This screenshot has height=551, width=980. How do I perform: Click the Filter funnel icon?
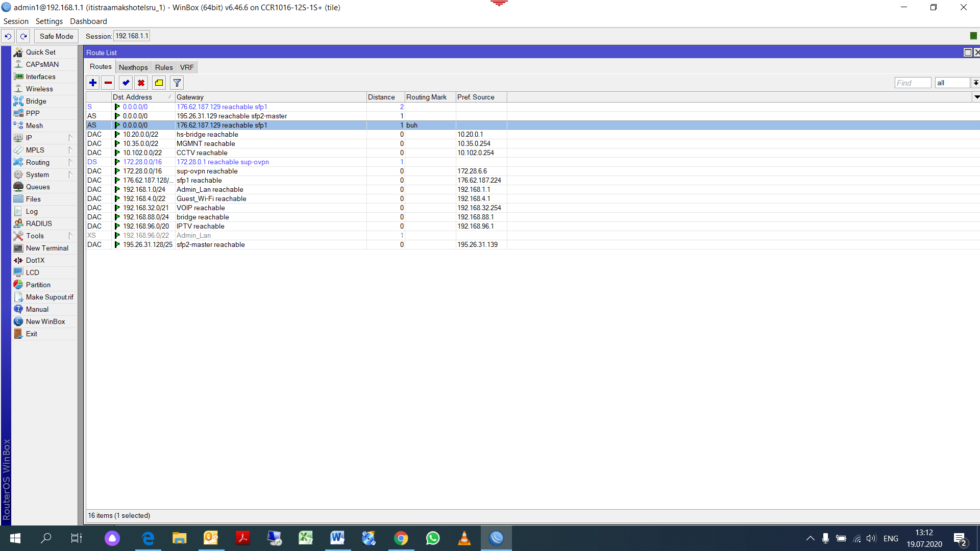(177, 83)
